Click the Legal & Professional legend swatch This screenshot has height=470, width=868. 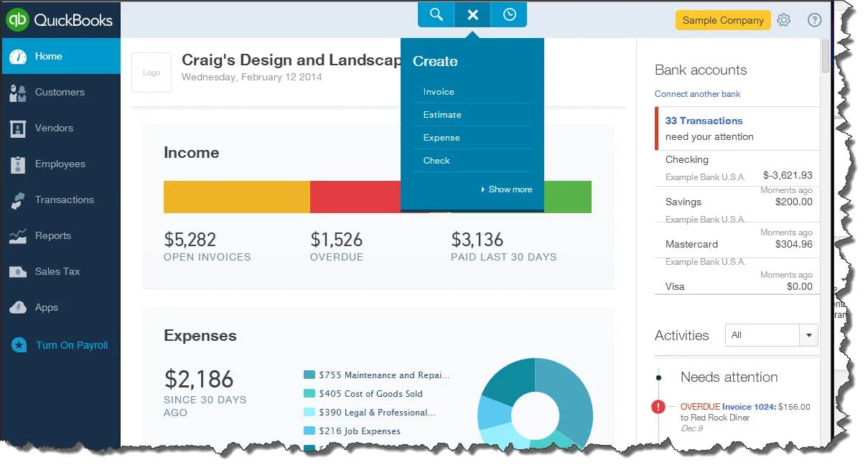tap(309, 412)
